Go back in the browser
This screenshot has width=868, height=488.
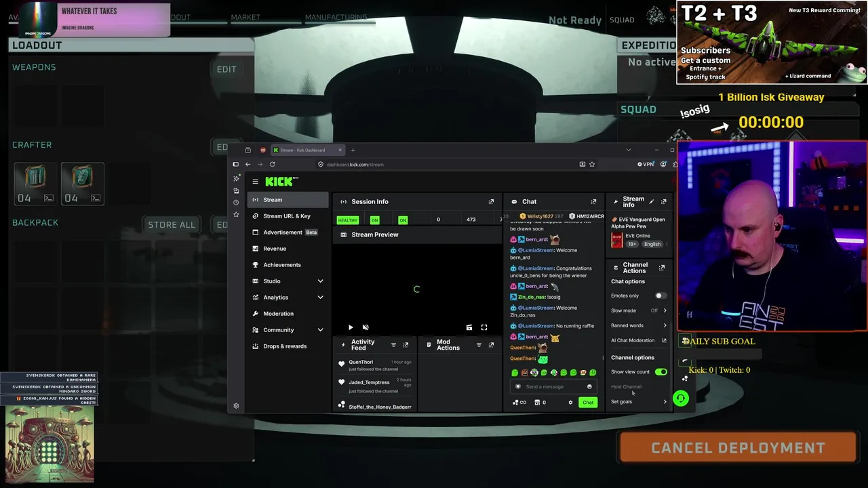[248, 164]
